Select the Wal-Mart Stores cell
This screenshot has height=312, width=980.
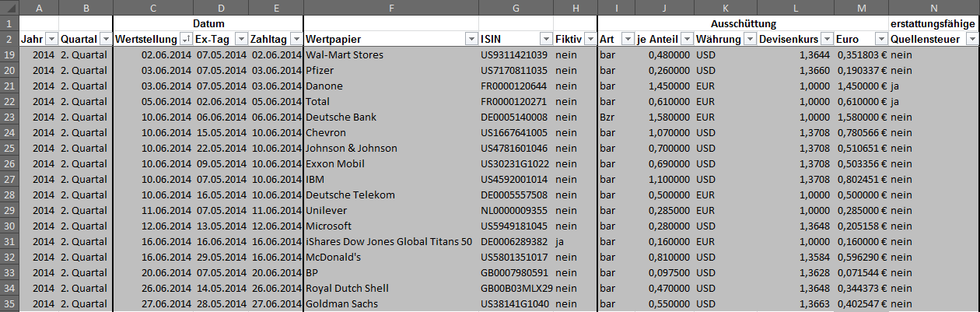(x=391, y=54)
